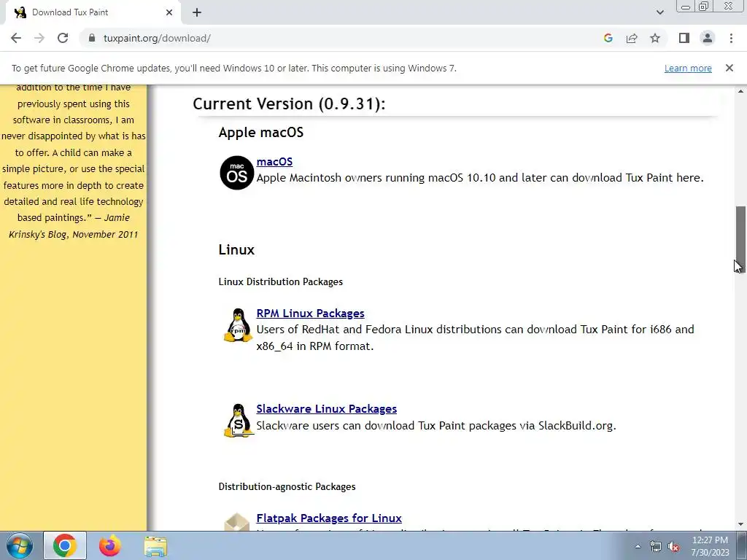This screenshot has width=747, height=560.
Task: Click the Linux section heading
Action: pyautogui.click(x=236, y=249)
